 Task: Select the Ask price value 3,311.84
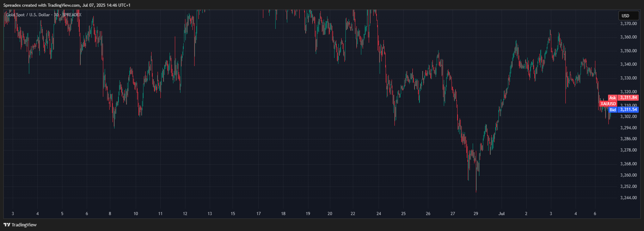coord(628,97)
